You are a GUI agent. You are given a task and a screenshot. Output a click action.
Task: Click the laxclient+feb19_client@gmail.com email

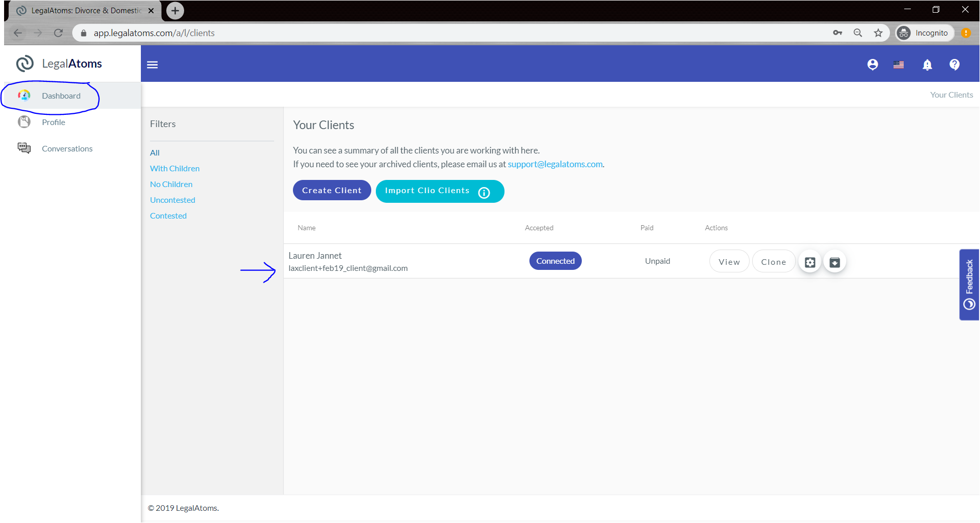tap(348, 268)
